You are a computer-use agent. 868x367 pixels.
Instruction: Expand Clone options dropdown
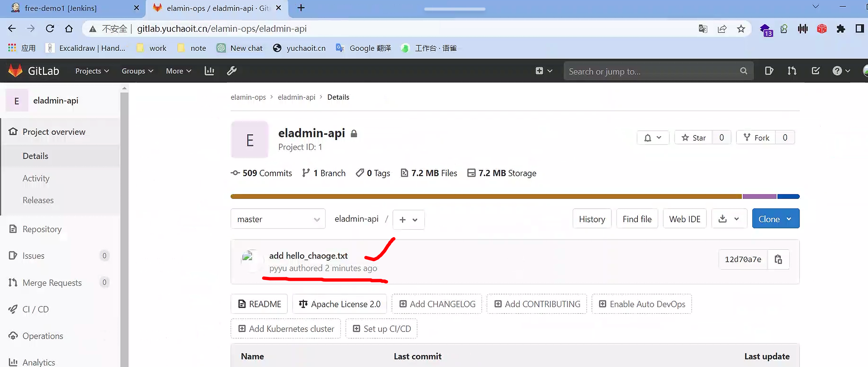775,219
